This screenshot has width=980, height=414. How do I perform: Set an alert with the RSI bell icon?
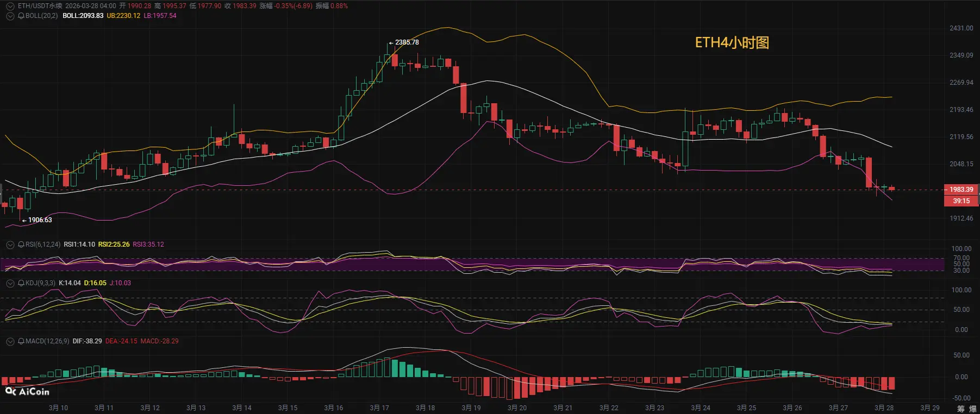click(x=21, y=244)
